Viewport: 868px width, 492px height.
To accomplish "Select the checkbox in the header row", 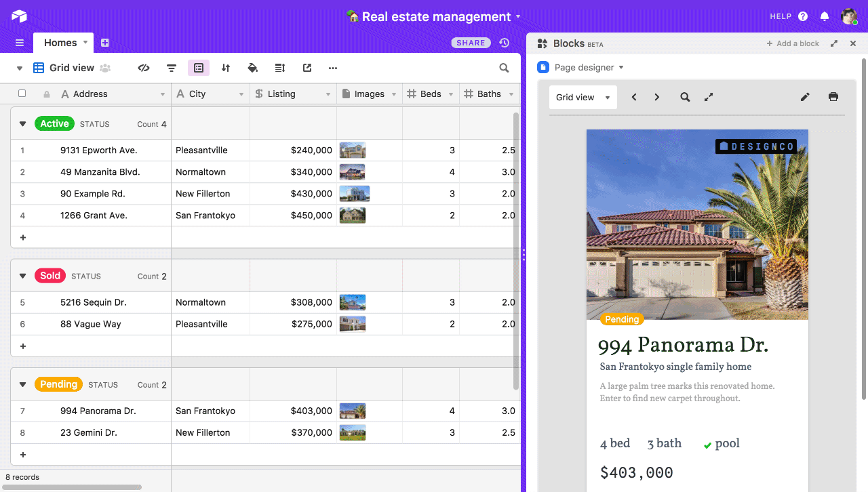I will pyautogui.click(x=22, y=94).
